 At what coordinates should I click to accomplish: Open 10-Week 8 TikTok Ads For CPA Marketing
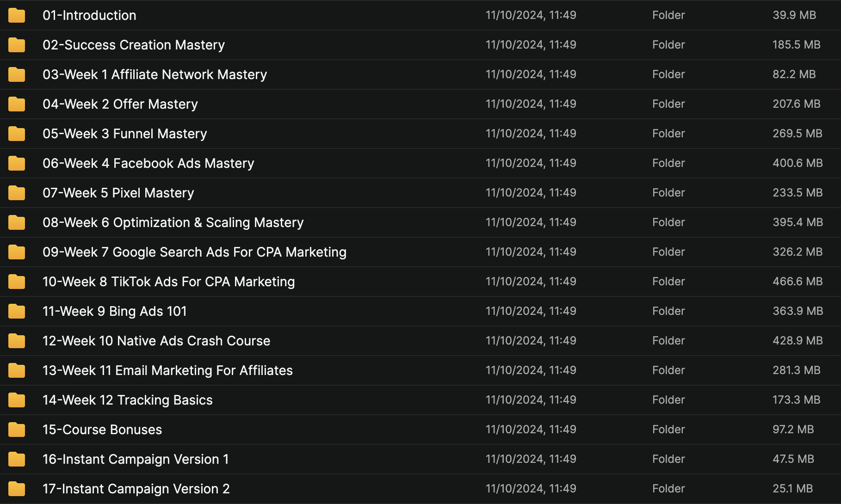click(x=168, y=282)
